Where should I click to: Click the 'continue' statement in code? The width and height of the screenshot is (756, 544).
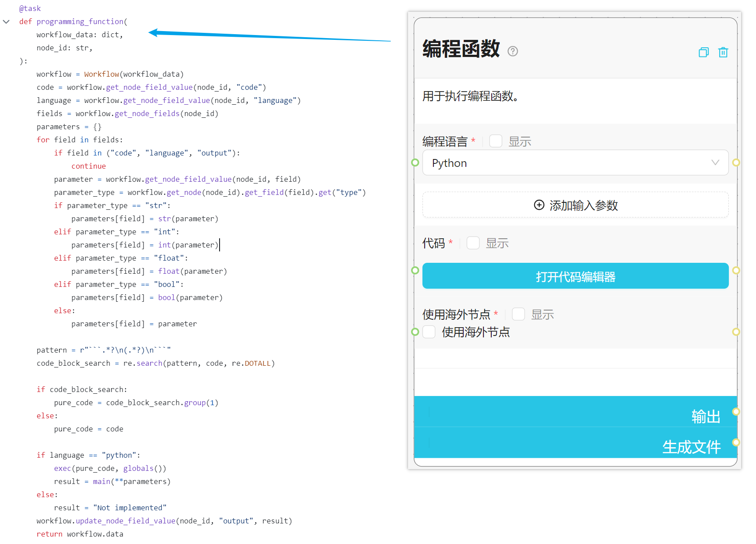coord(89,166)
